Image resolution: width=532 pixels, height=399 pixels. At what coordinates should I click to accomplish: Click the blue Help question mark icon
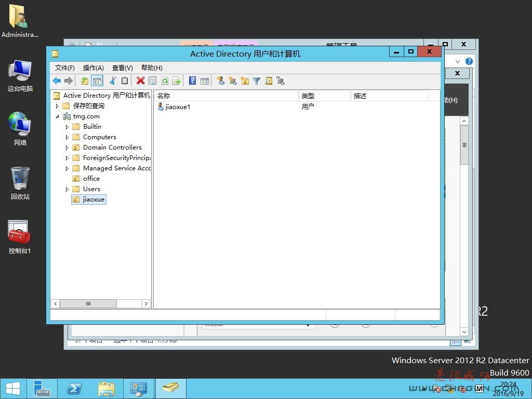(192, 81)
